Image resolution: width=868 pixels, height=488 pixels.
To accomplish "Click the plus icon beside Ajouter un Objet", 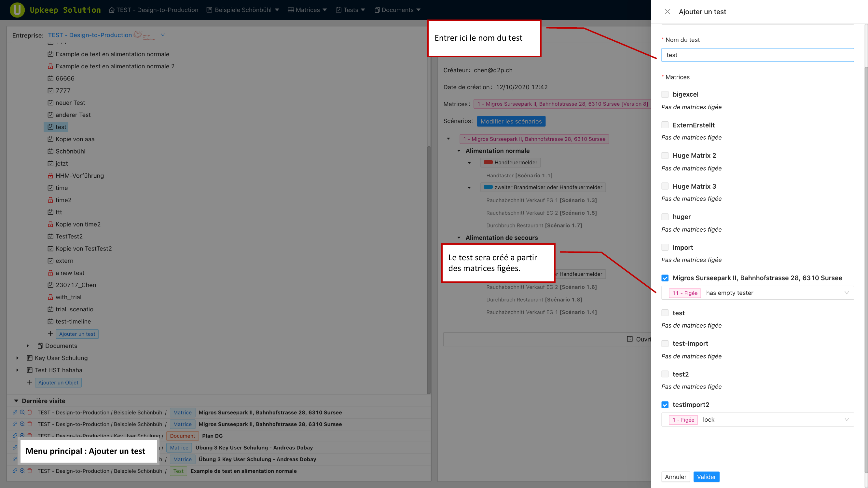I will coord(30,382).
